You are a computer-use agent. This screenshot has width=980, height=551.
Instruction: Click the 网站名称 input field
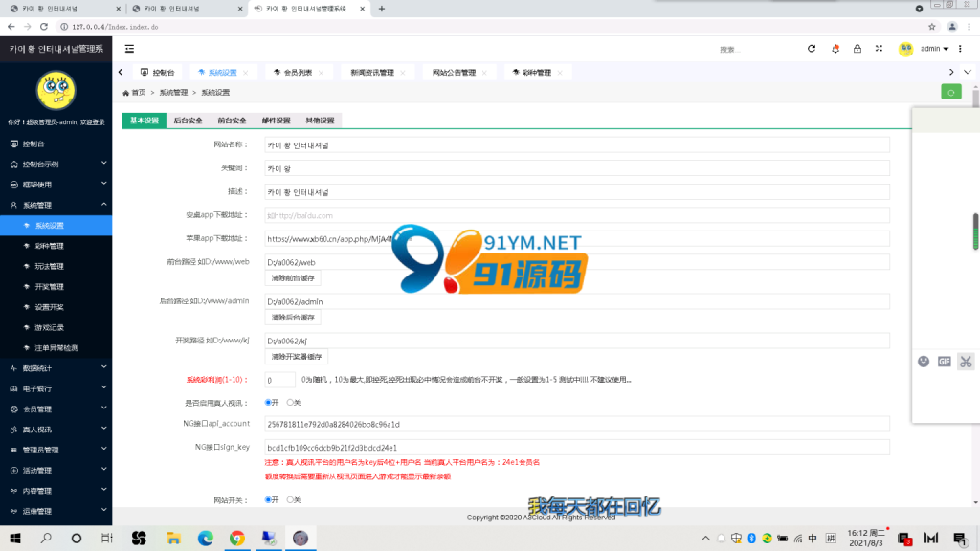(x=577, y=145)
